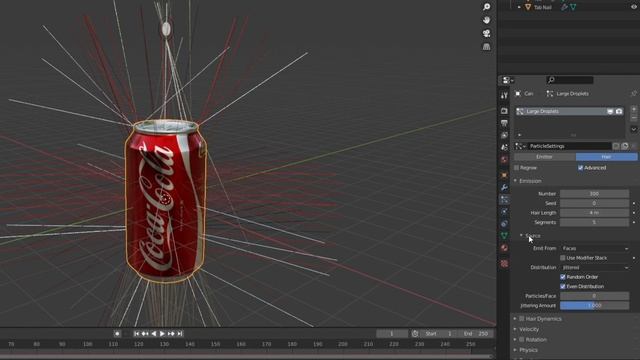Click the Segments value field
640x360 pixels.
pyautogui.click(x=595, y=222)
